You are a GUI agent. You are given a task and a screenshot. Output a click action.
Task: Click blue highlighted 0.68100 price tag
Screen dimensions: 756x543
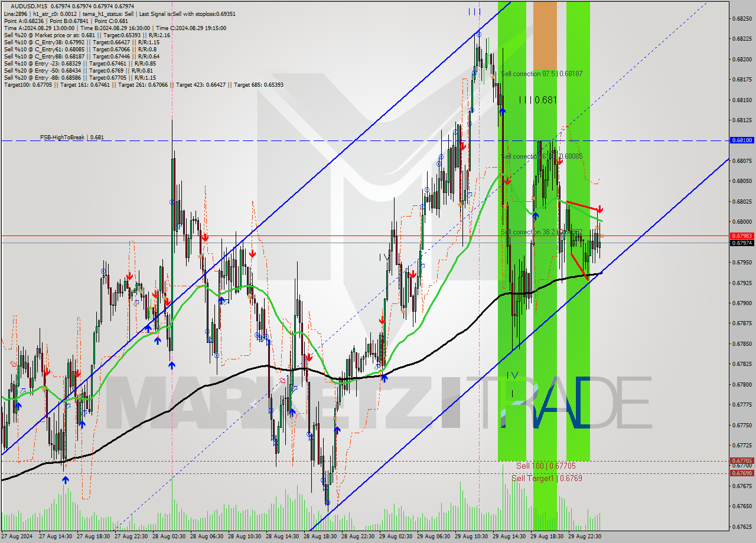point(742,140)
